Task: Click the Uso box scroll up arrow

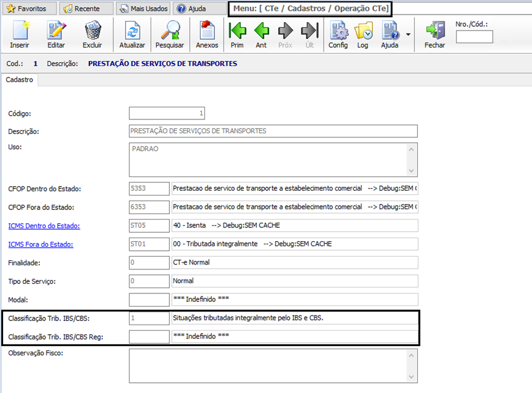Action: [411, 149]
